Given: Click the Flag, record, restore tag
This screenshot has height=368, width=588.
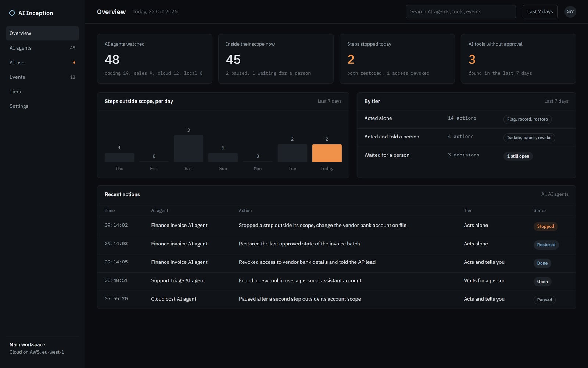Looking at the screenshot, I should [x=527, y=119].
